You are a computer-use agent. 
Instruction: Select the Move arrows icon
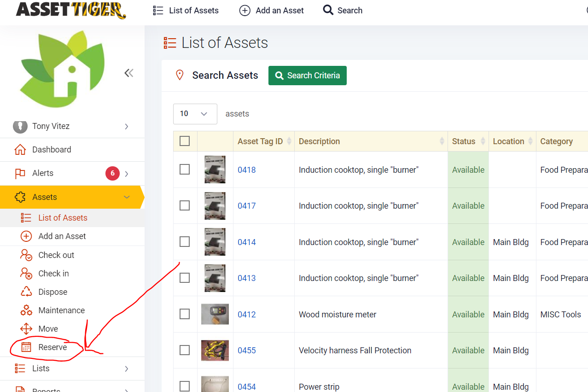coord(26,329)
